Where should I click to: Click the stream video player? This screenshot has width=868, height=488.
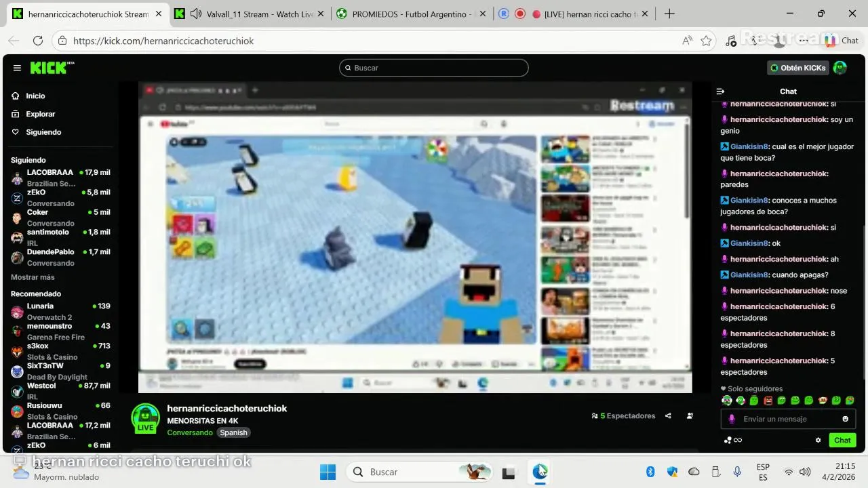pyautogui.click(x=415, y=237)
